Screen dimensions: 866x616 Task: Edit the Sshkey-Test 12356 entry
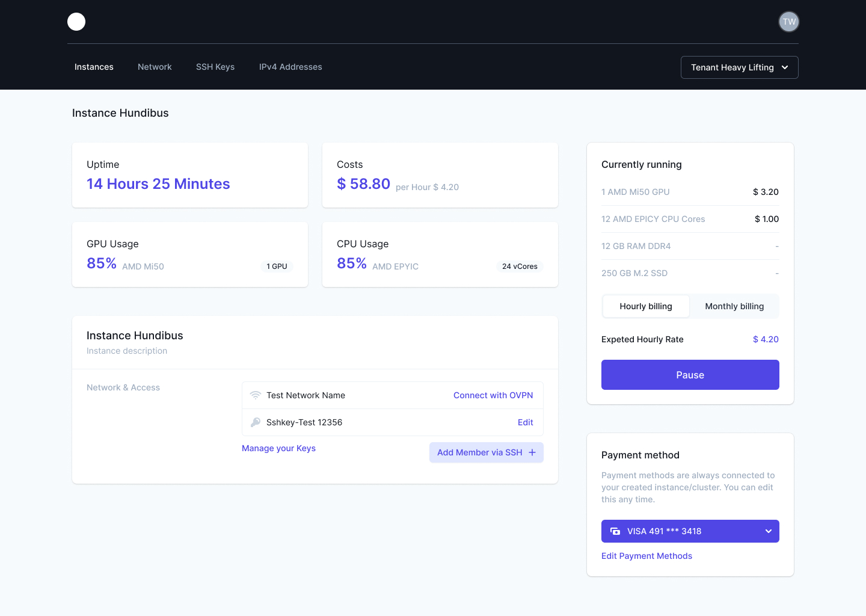526,422
